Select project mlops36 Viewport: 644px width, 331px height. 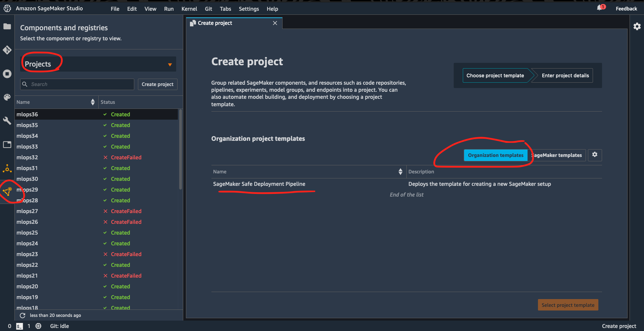pos(96,114)
